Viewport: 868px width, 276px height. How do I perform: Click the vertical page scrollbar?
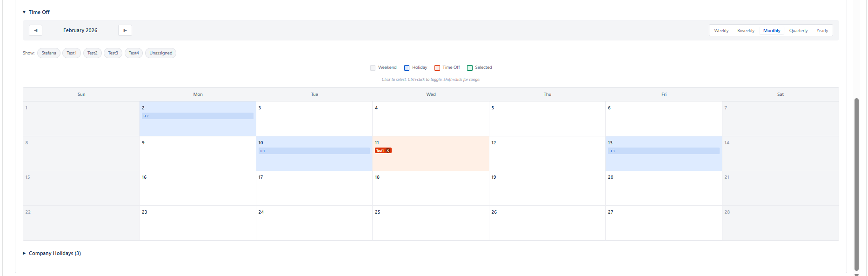coord(856,184)
